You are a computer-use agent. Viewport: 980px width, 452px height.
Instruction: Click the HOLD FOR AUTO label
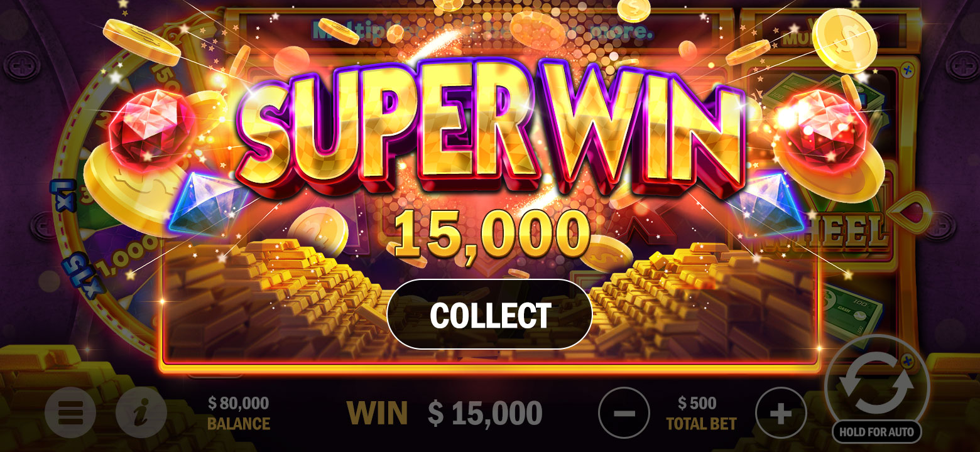point(876,432)
